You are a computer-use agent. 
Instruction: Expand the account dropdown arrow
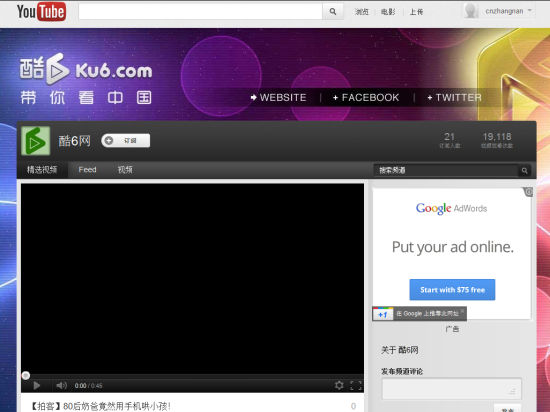pyautogui.click(x=529, y=11)
